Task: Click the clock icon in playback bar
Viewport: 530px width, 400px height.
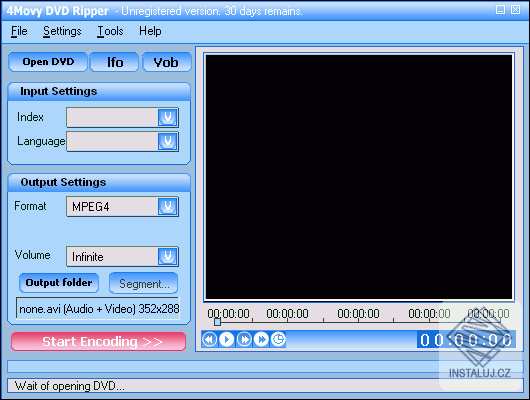Action: click(279, 339)
